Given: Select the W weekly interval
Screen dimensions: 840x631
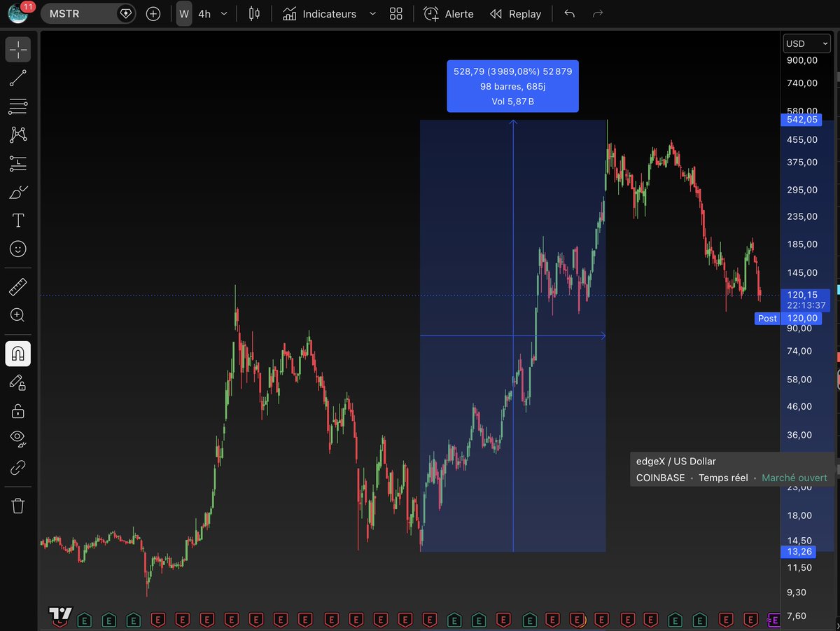Looking at the screenshot, I should click(x=184, y=13).
